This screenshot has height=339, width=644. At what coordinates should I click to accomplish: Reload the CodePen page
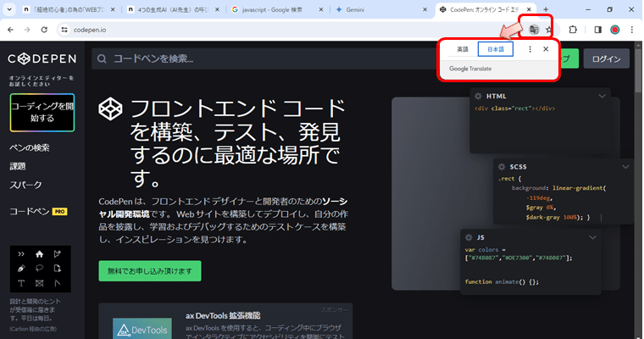(44, 30)
